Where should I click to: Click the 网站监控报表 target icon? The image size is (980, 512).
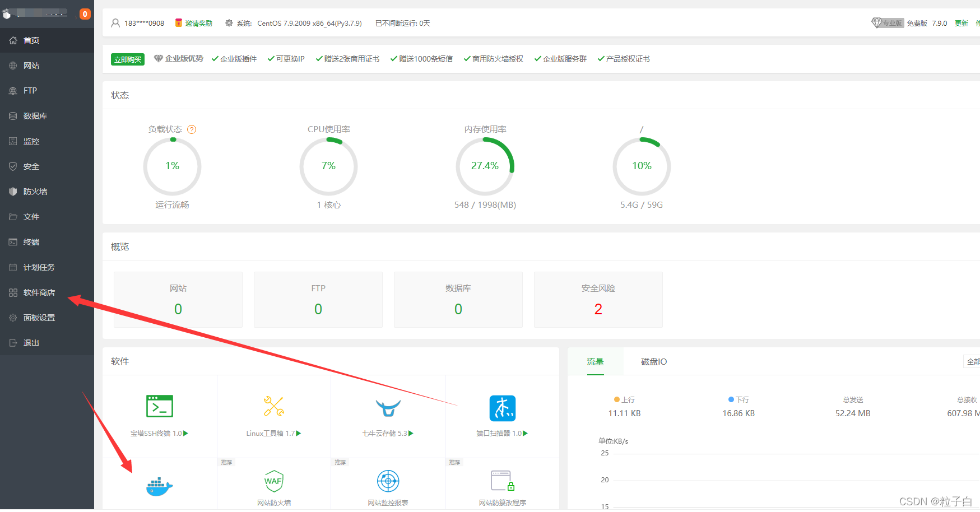[388, 481]
